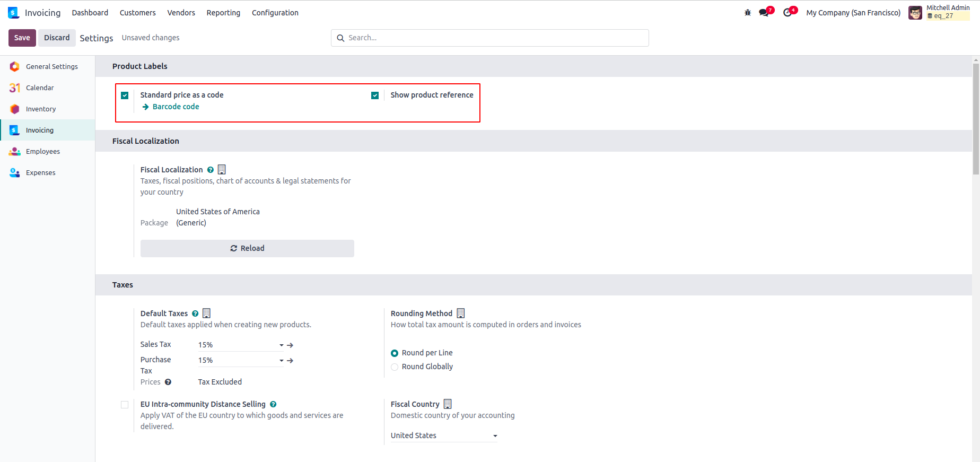980x462 pixels.
Task: Open the Reporting menu
Action: (x=223, y=13)
